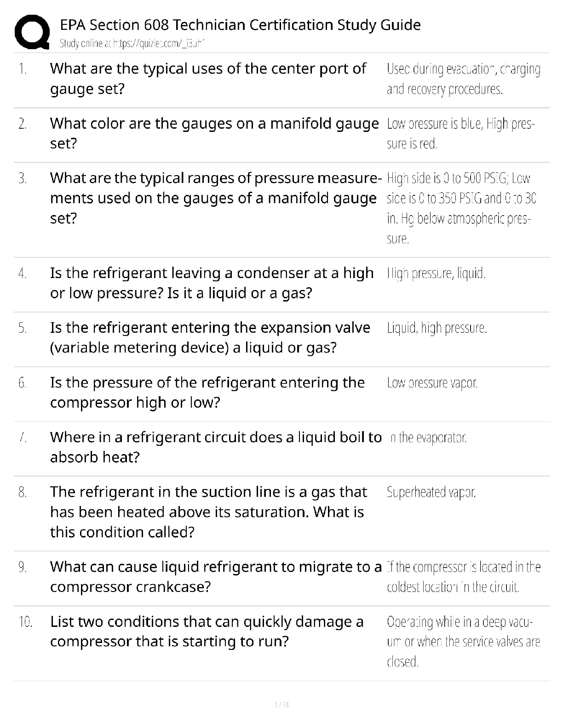The image size is (563, 728).
Task: Click the answer about evacuation and charging
Action: click(x=463, y=79)
